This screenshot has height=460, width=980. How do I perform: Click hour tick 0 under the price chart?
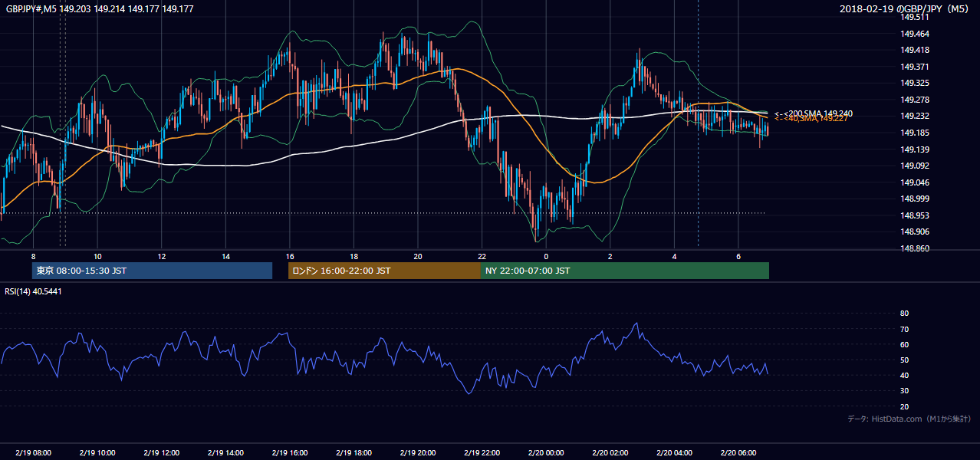(546, 256)
